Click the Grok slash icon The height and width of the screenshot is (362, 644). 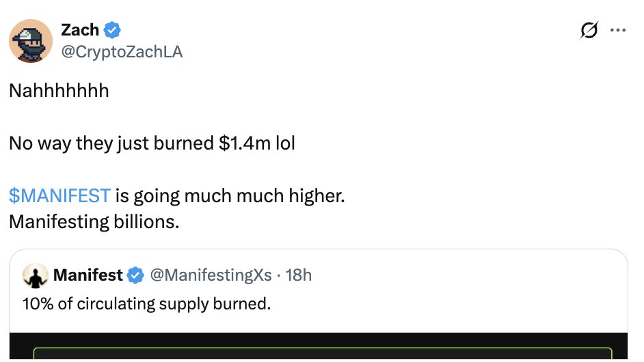tap(589, 30)
